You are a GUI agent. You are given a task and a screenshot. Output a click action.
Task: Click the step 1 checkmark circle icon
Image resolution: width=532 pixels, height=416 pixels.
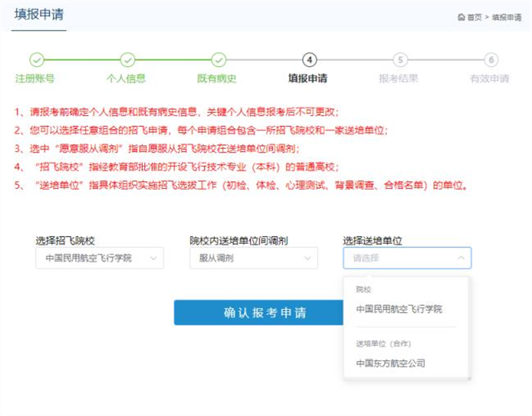pos(36,60)
